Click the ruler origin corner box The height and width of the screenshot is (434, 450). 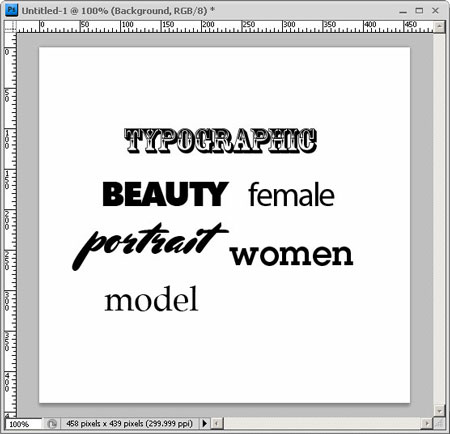coord(10,27)
